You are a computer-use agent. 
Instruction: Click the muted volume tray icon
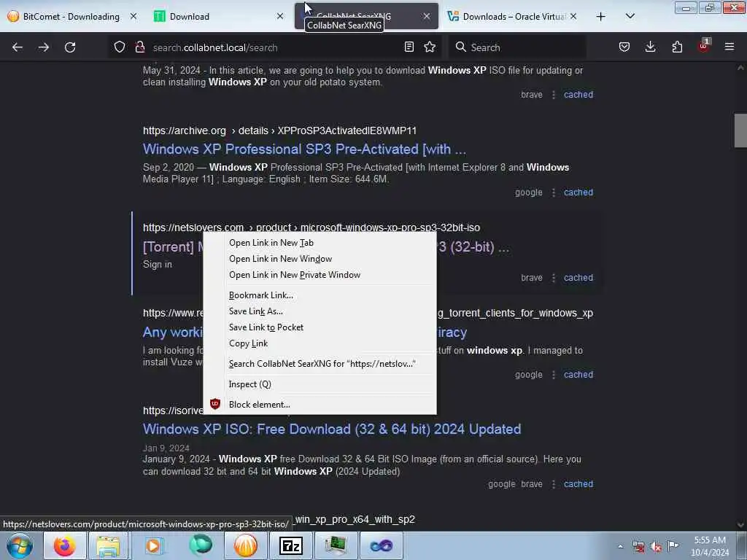click(656, 547)
